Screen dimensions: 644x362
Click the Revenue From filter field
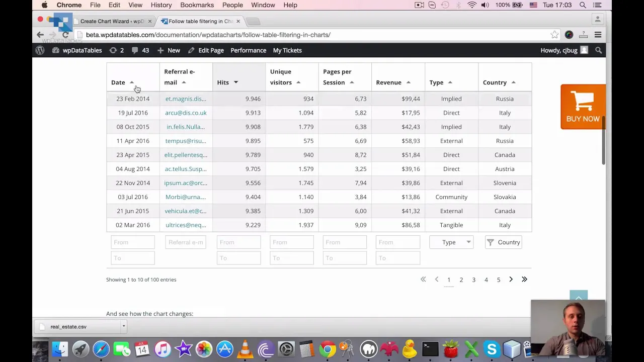[x=398, y=242]
